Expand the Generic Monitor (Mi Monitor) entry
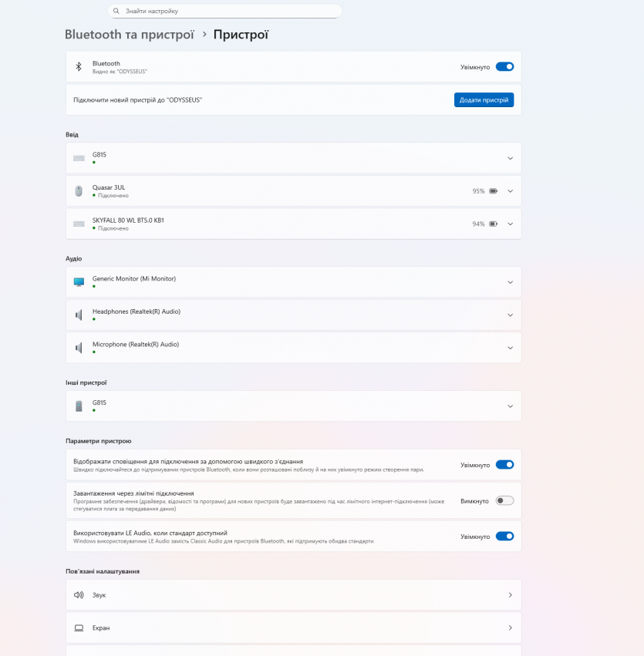This screenshot has width=644, height=656. 511,282
